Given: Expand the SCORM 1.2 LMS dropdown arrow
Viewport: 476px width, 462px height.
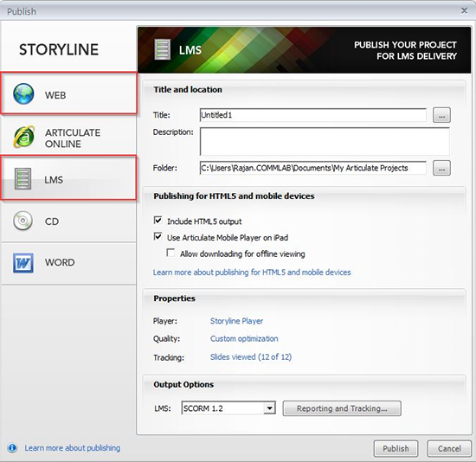Looking at the screenshot, I should click(x=269, y=408).
